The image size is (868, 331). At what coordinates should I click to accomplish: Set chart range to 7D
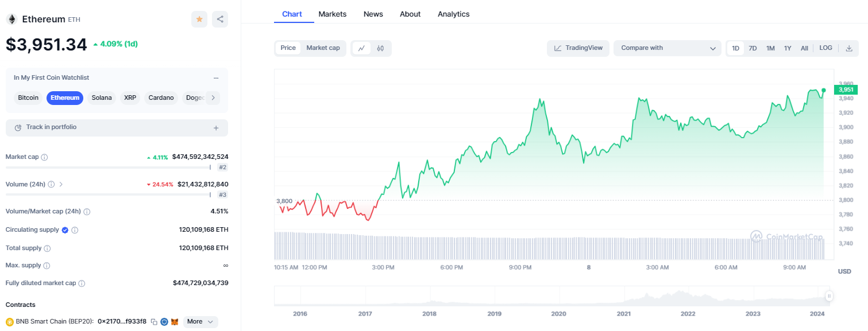coord(753,48)
